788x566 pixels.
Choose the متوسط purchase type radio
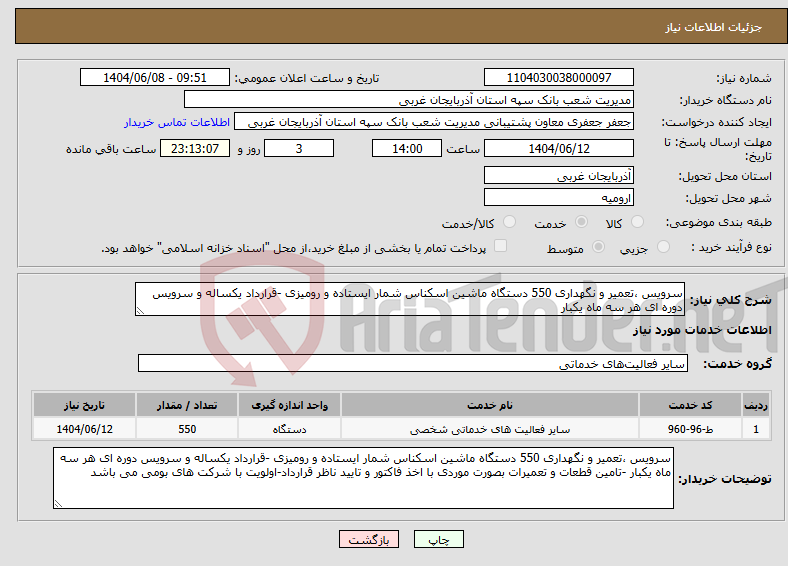point(599,246)
